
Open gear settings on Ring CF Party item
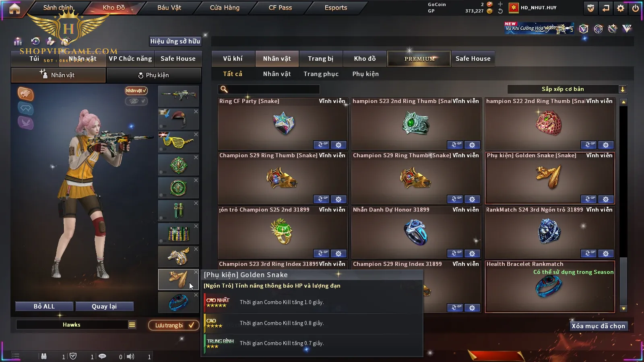point(339,145)
